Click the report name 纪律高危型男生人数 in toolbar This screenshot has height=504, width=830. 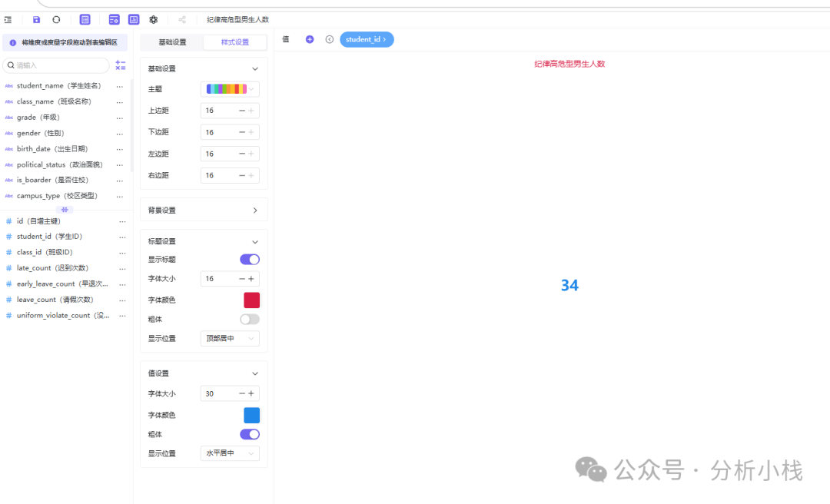237,19
